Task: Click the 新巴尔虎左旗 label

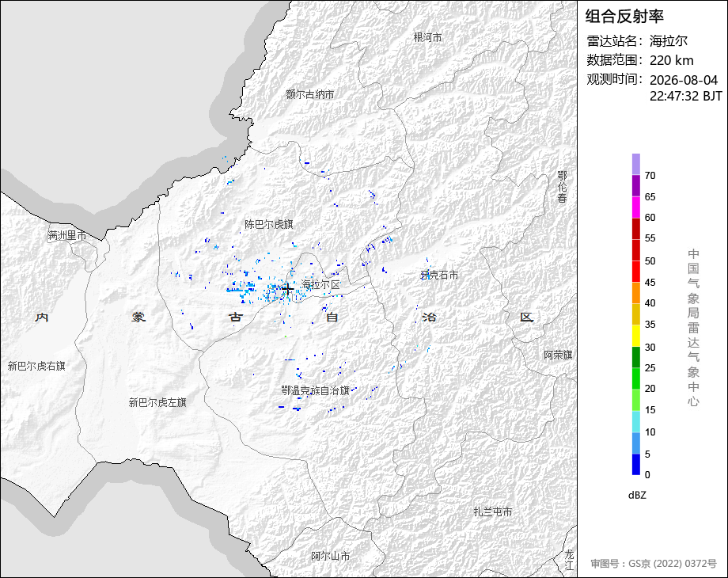Action: tap(157, 402)
